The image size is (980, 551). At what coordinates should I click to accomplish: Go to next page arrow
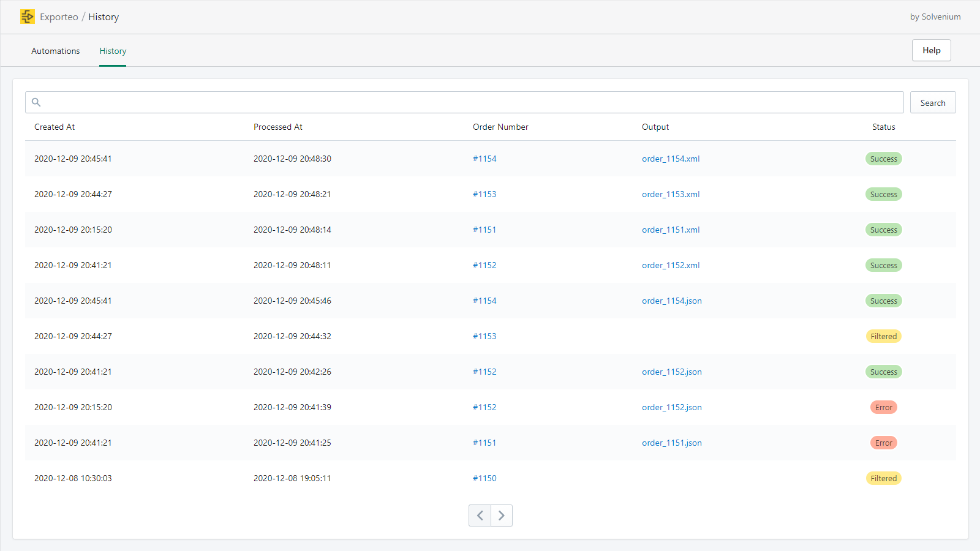[502, 515]
